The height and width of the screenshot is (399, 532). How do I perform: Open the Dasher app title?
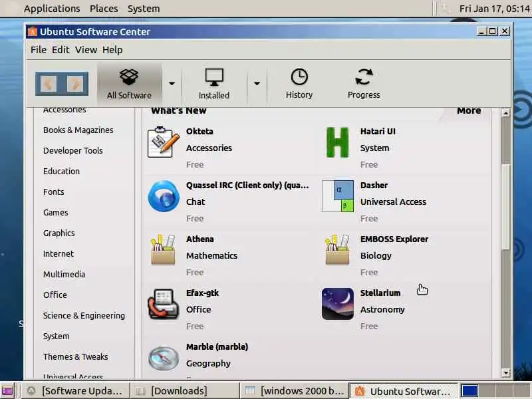tap(374, 186)
